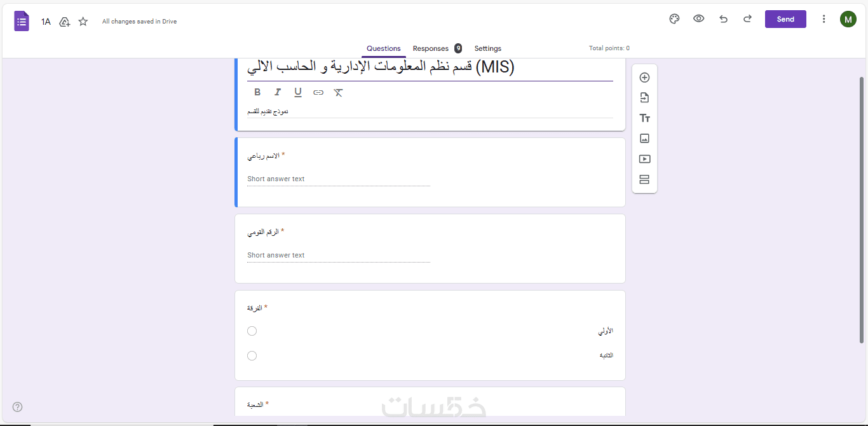Screen dimensions: 868x426
Task: Add a new question
Action: (x=644, y=78)
